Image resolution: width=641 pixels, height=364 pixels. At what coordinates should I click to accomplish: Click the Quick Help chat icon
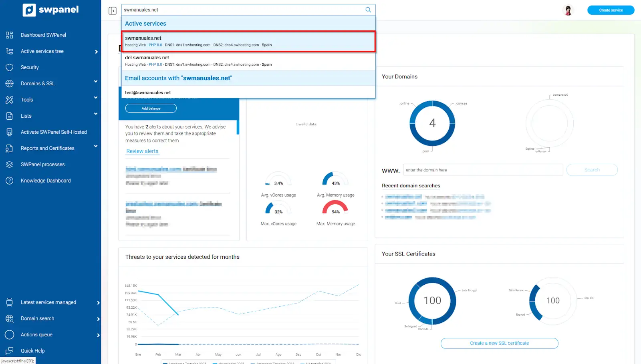pos(10,351)
